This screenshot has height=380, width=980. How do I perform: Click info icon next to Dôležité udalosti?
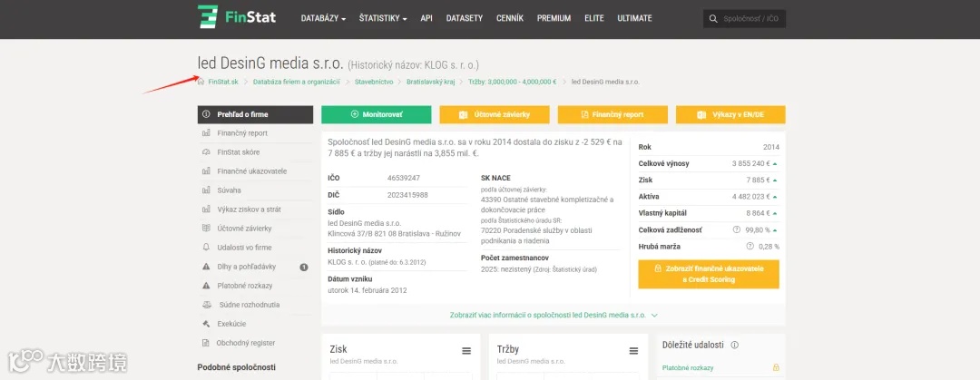[735, 345]
